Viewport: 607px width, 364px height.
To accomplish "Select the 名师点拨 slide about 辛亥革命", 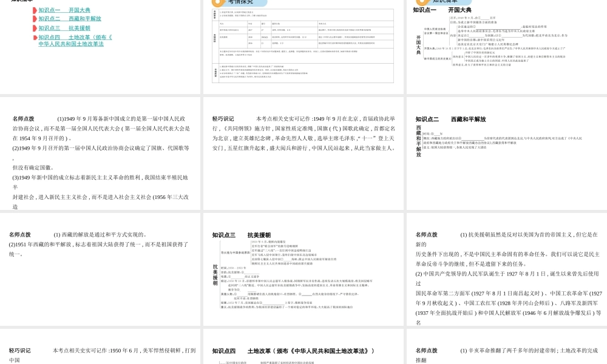I will 507,346.
